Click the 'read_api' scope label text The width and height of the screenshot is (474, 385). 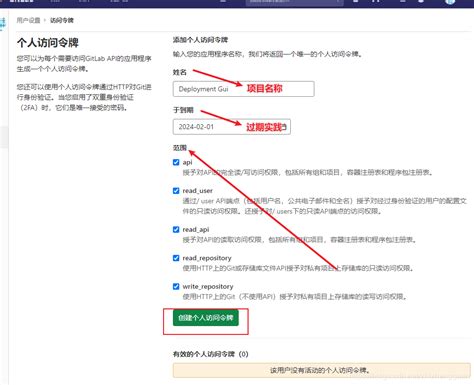196,230
